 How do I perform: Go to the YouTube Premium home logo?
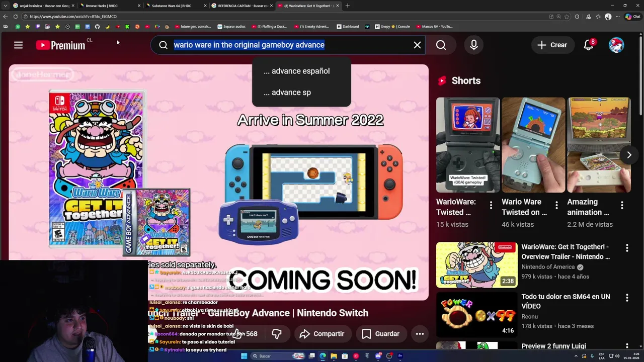click(60, 45)
